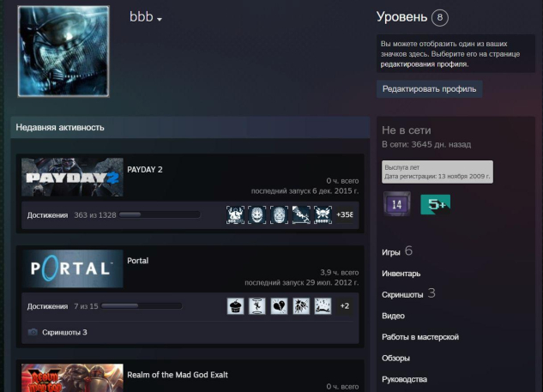Screen dimensions: 543x392
Task: Click the Редактировать профиль button
Action: pos(430,88)
